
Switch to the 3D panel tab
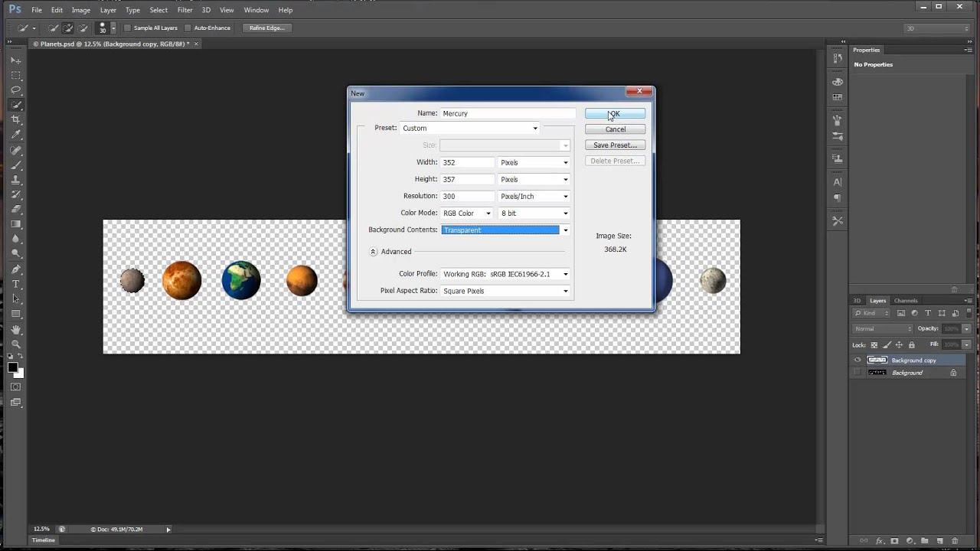(x=857, y=301)
